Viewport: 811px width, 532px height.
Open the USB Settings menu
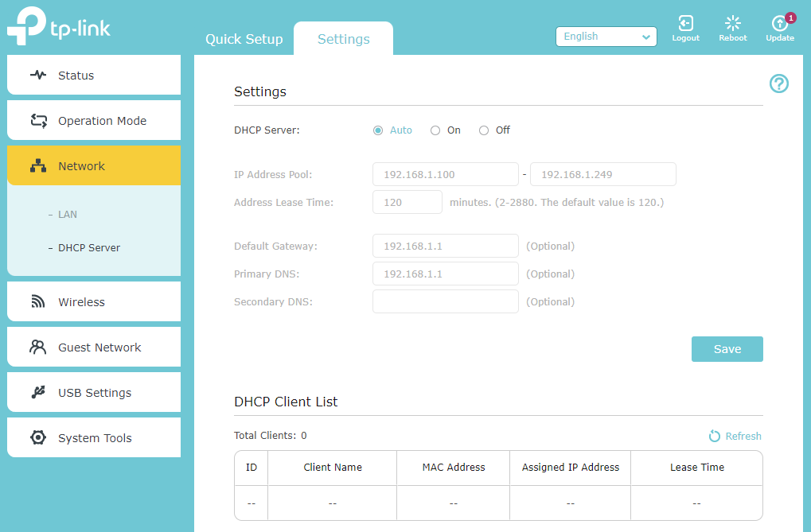coord(94,392)
